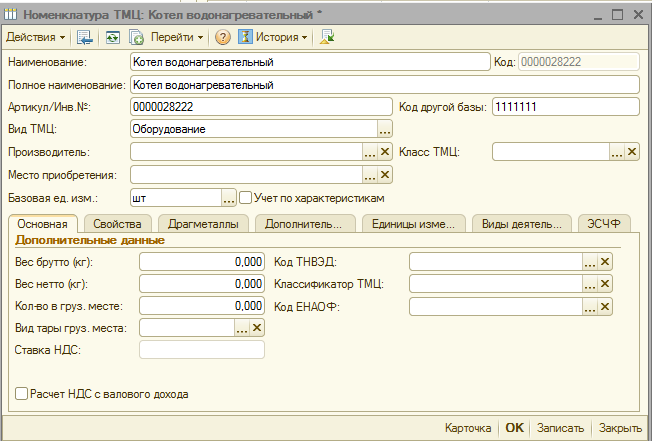Clear the Код ТНВЭД field
This screenshot has width=652, height=441.
(x=605, y=261)
